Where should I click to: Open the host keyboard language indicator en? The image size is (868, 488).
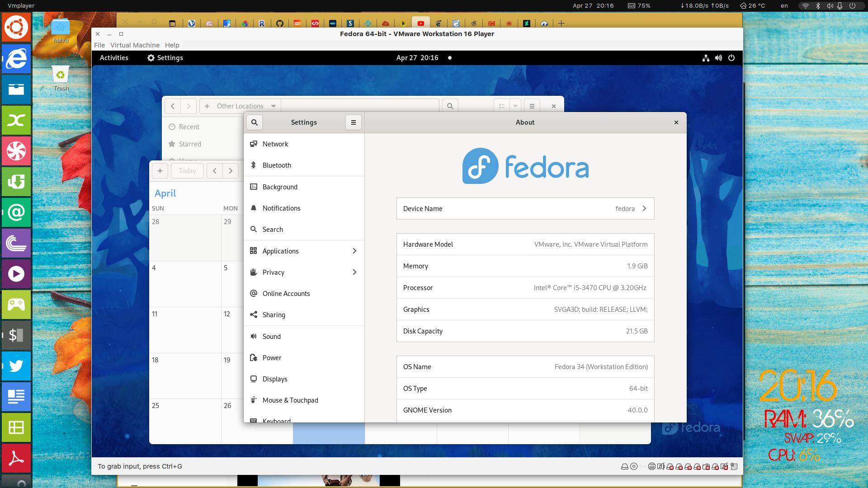[x=784, y=6]
